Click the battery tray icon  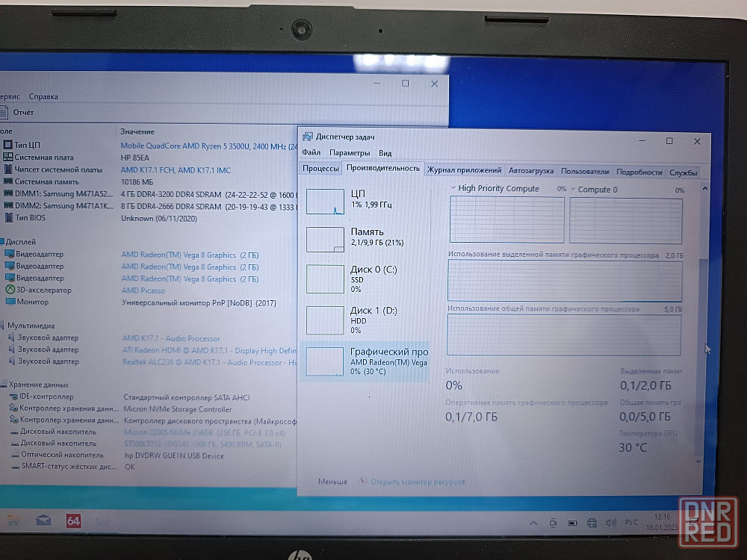pyautogui.click(x=572, y=523)
